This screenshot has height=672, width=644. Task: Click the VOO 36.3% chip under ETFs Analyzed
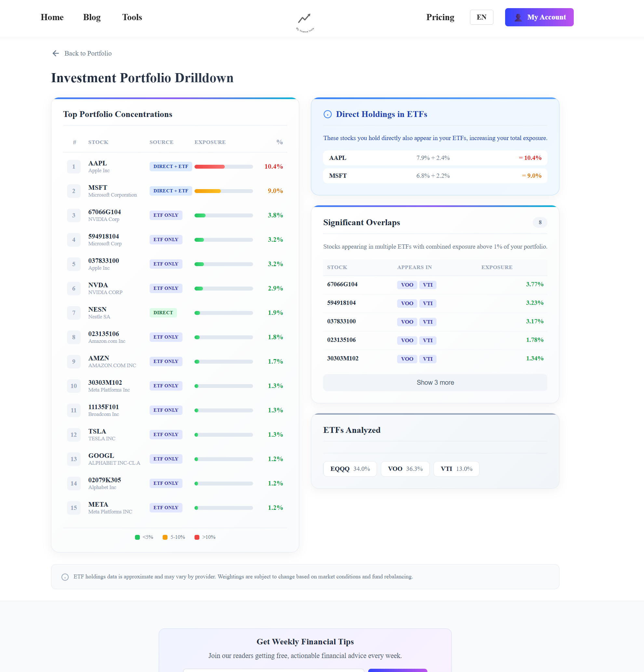(405, 469)
